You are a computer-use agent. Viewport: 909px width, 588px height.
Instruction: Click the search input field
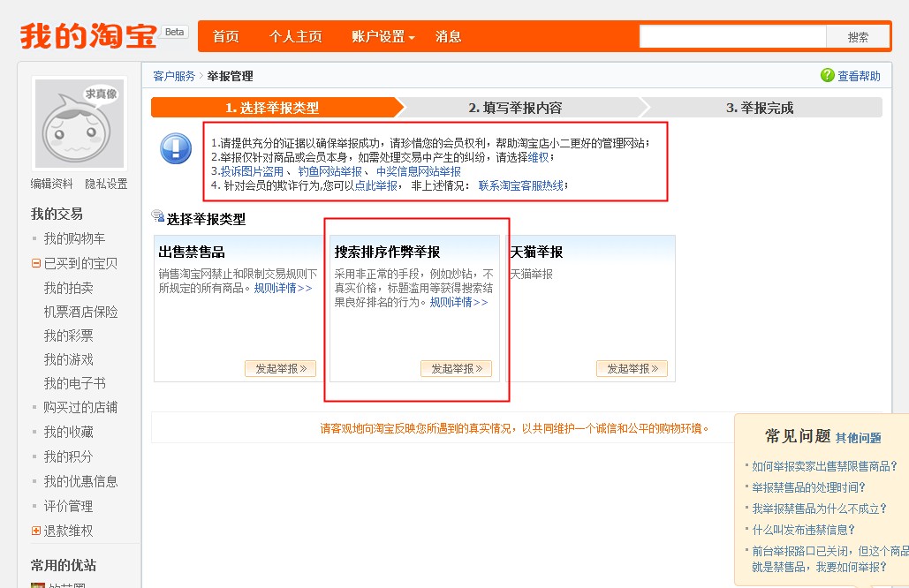pos(732,37)
